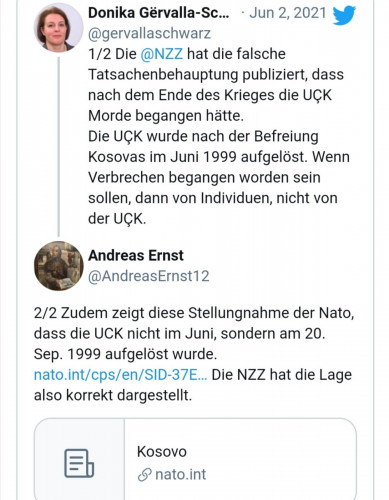Click the vertical thread line between avatars
389x500 pixels.
click(x=59, y=147)
